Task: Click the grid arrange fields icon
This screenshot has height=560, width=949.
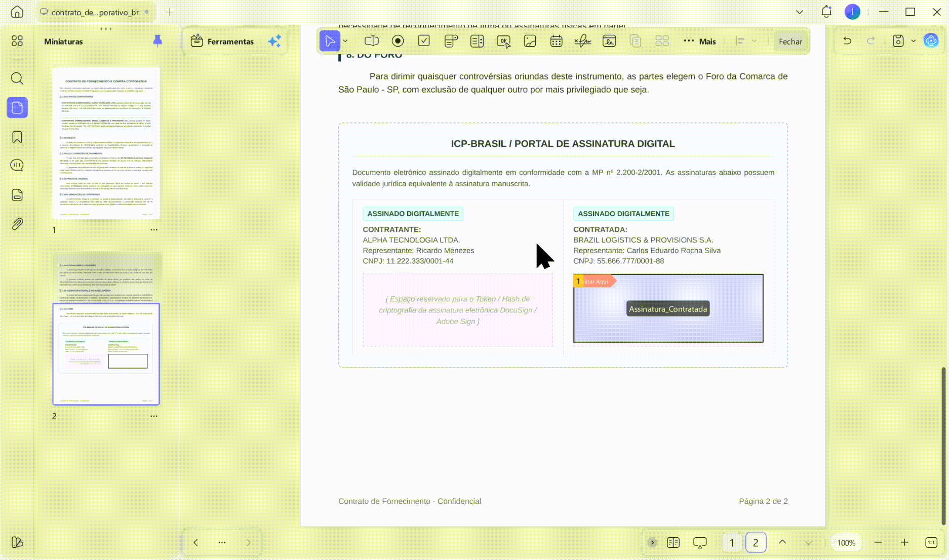Action: tap(662, 41)
